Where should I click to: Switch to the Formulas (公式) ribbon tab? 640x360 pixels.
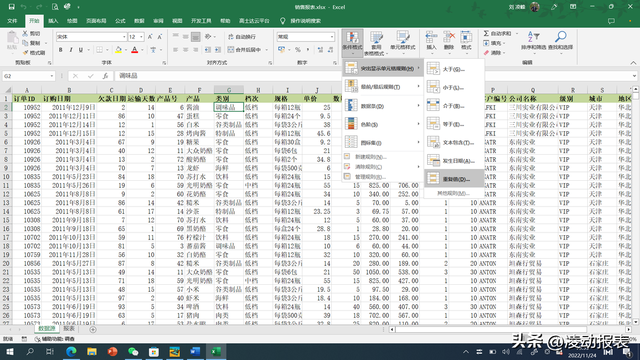coord(120,21)
